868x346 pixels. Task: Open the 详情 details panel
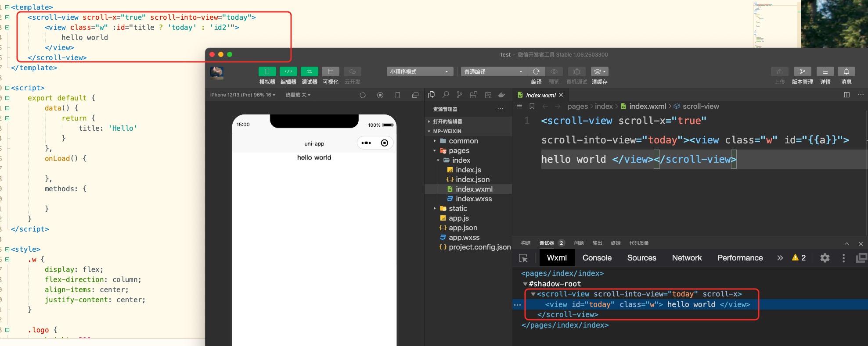[x=825, y=71]
